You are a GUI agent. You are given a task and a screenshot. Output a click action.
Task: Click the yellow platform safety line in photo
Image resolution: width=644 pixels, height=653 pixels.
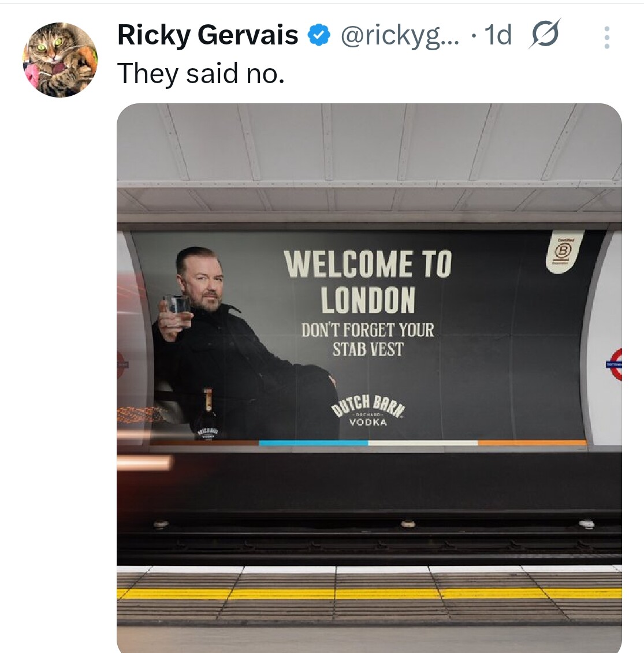coord(369,594)
